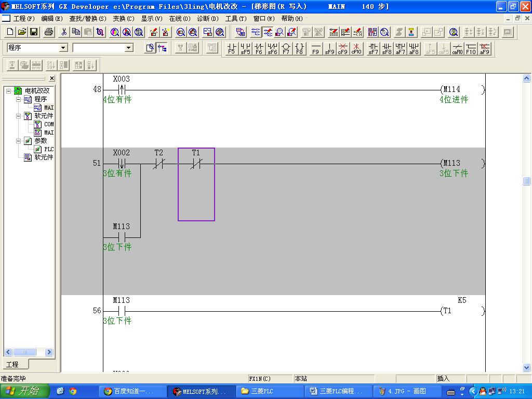Select the T1 contact in the ladder
The width and height of the screenshot is (532, 399).
(196, 164)
